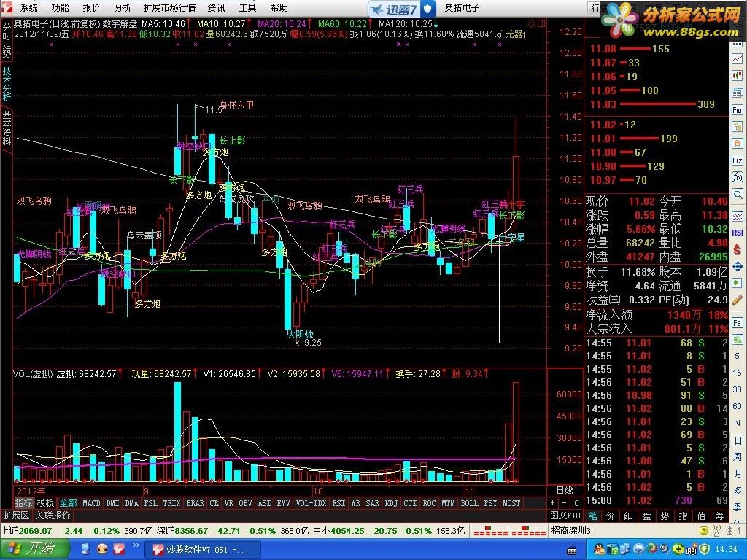Click the tree structure icon in sidebar
Viewport: 747px width, 560px height.
coord(737,127)
